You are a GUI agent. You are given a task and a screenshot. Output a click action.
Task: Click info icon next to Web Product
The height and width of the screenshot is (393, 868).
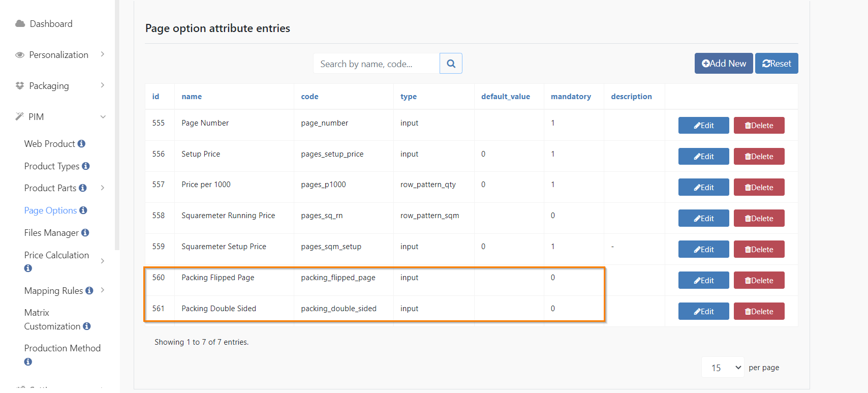81,144
